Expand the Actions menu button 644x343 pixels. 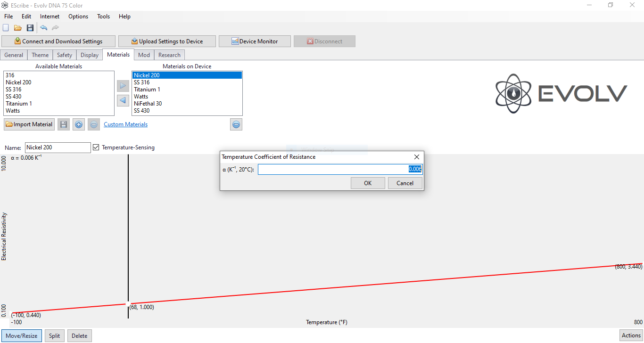coord(631,335)
